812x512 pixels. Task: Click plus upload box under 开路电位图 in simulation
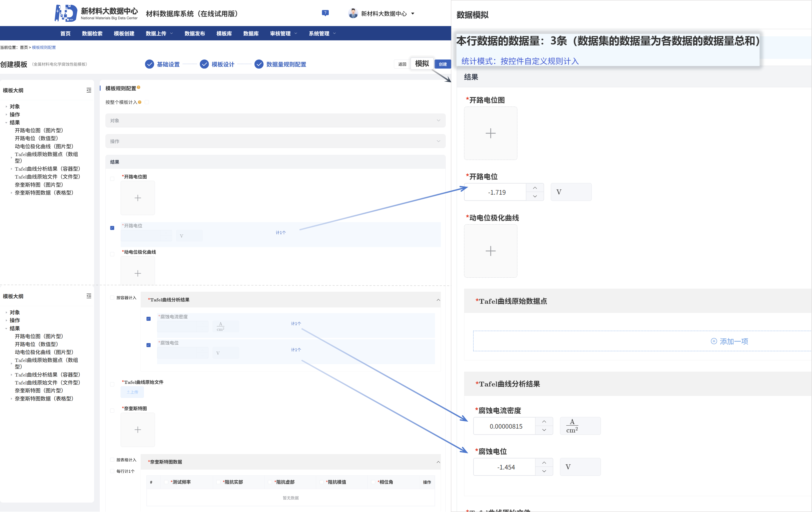pyautogui.click(x=490, y=133)
